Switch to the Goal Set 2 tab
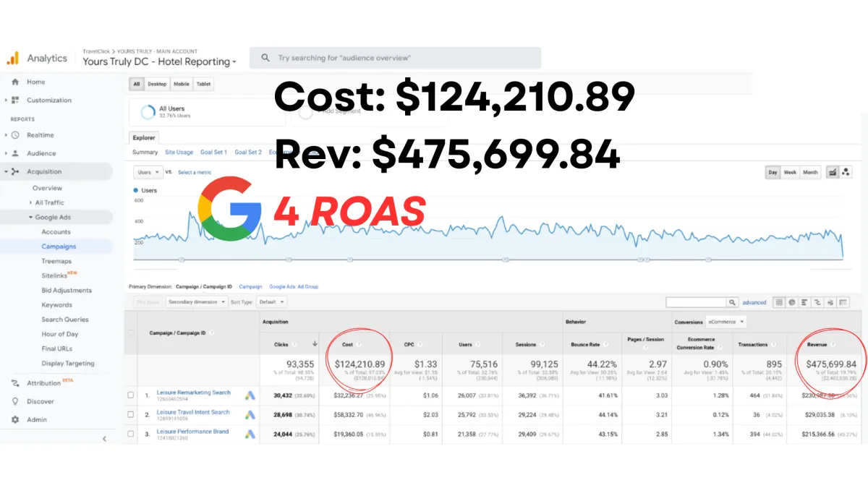This screenshot has height=488, width=868. click(x=248, y=153)
